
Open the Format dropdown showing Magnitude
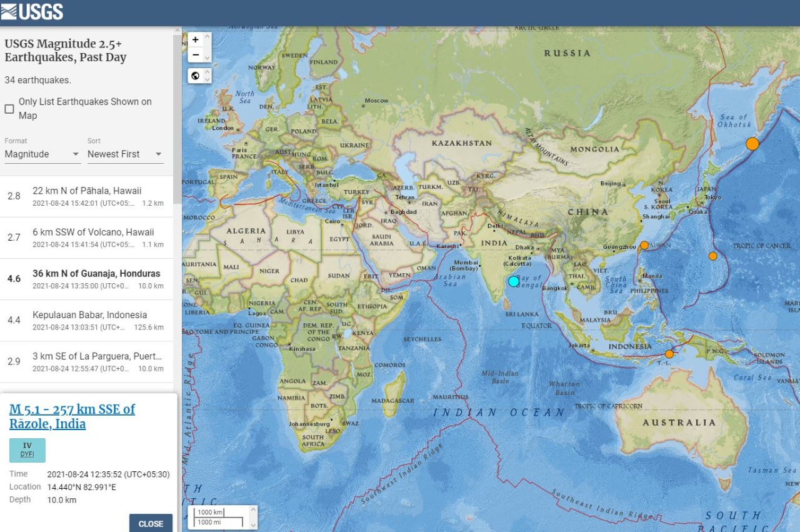tap(42, 154)
